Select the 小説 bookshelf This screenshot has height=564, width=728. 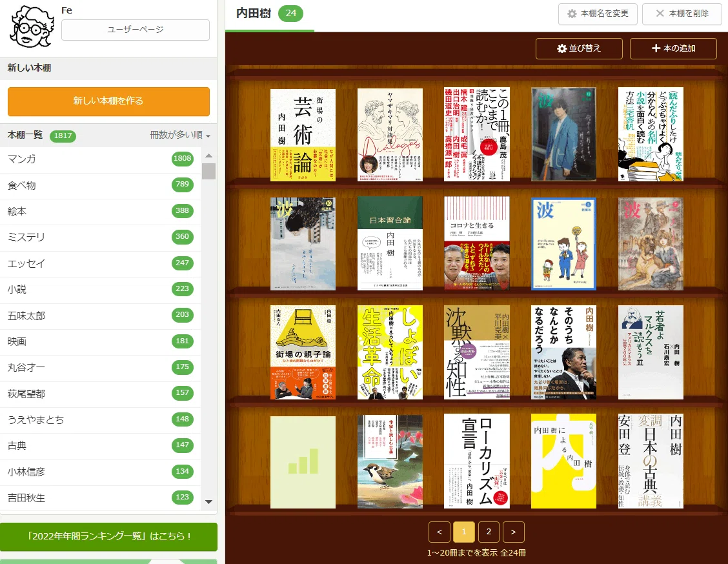pos(100,290)
